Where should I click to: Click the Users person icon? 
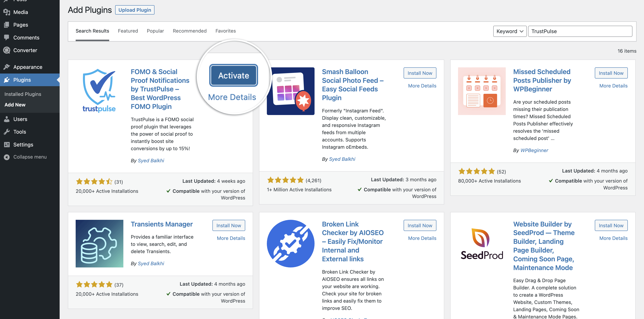coord(7,119)
